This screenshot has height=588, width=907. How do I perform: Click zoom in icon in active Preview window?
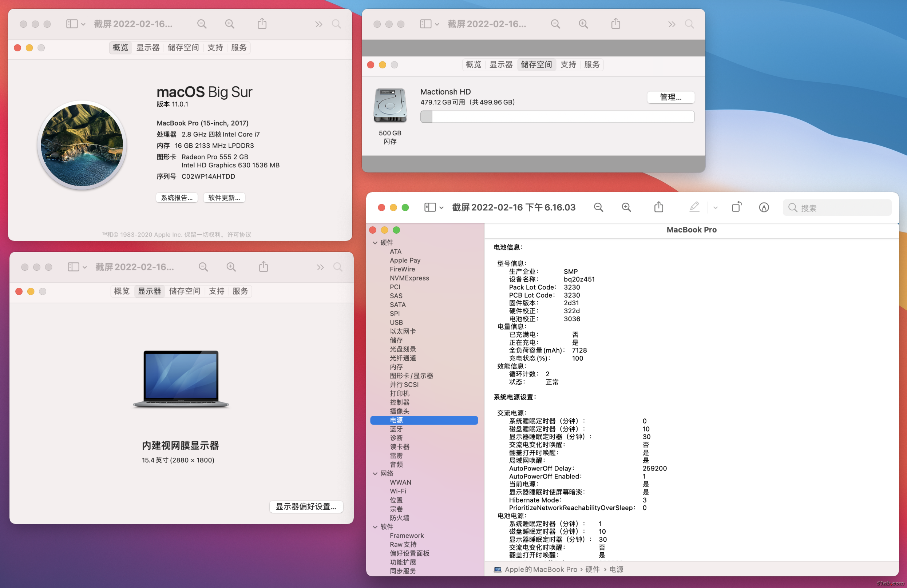click(x=626, y=207)
